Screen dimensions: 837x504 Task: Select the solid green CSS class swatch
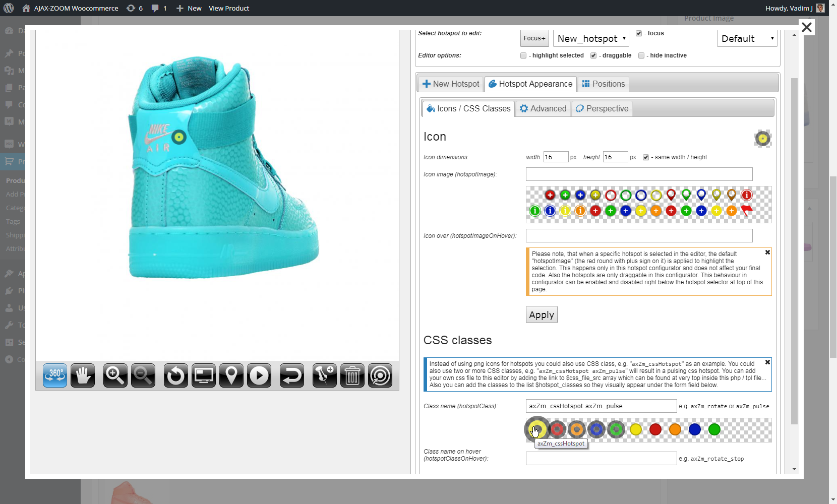(x=714, y=429)
